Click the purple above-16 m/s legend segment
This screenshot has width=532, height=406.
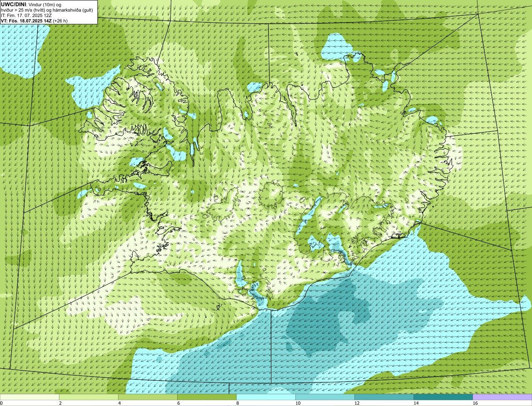tap(502, 397)
